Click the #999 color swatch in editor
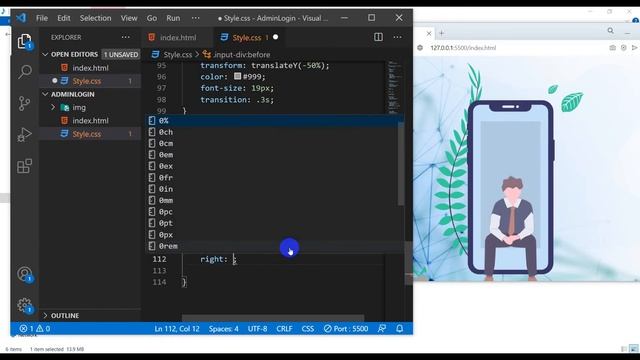 tap(238, 76)
